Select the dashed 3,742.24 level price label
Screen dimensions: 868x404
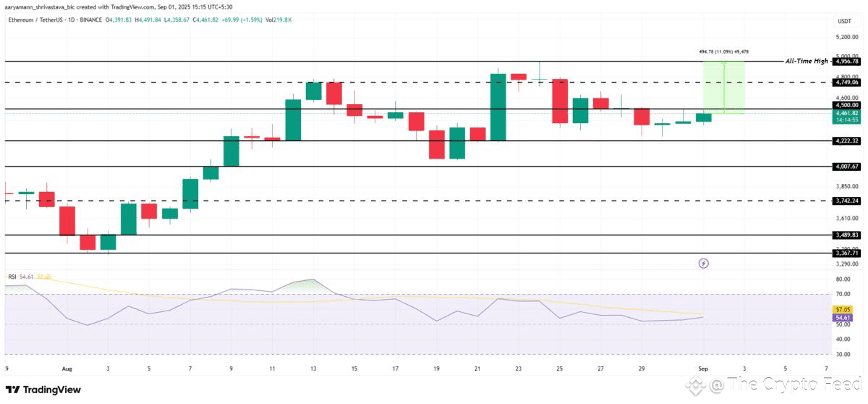pyautogui.click(x=846, y=201)
